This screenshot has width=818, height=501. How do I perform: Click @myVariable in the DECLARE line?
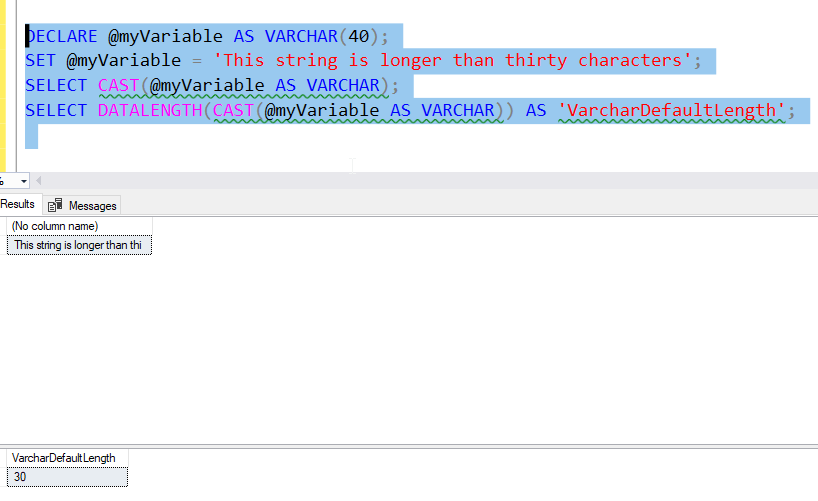pyautogui.click(x=165, y=37)
